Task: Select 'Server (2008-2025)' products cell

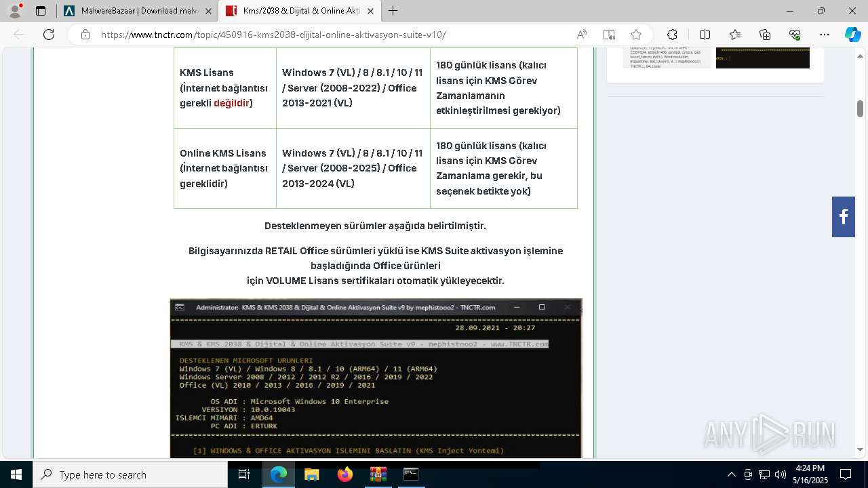Action: pyautogui.click(x=353, y=168)
